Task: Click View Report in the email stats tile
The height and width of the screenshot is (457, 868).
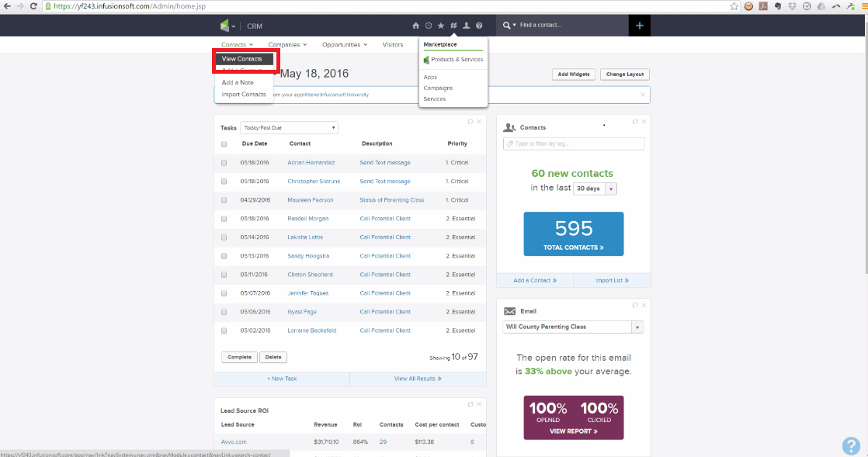Action: tap(574, 431)
